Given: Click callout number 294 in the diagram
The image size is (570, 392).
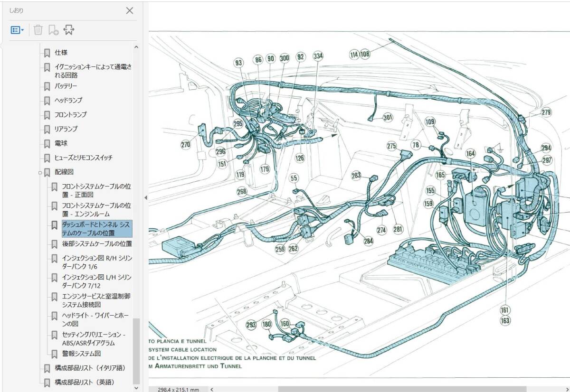Looking at the screenshot, I should [x=546, y=148].
